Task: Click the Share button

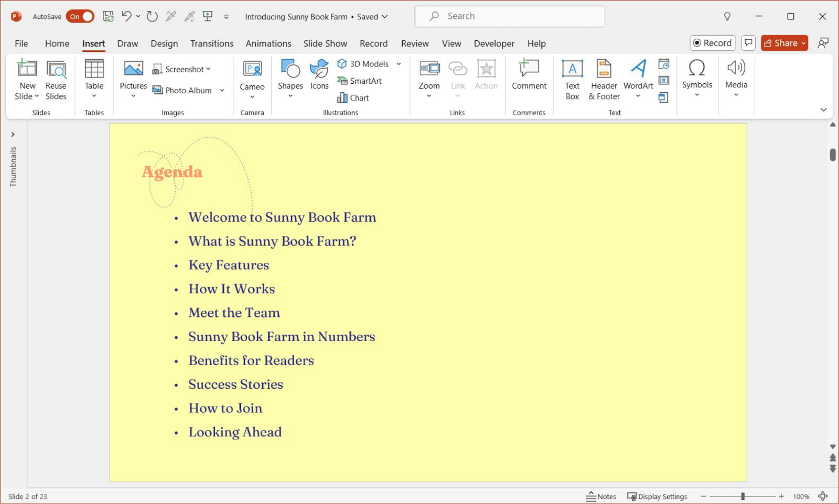Action: tap(784, 43)
